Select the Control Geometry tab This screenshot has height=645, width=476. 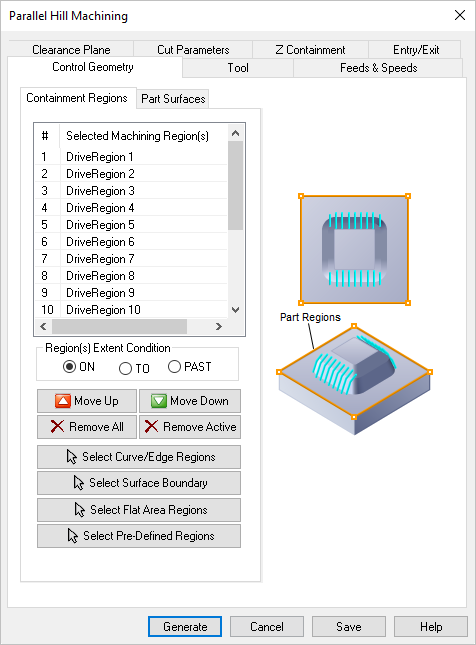[x=93, y=67]
